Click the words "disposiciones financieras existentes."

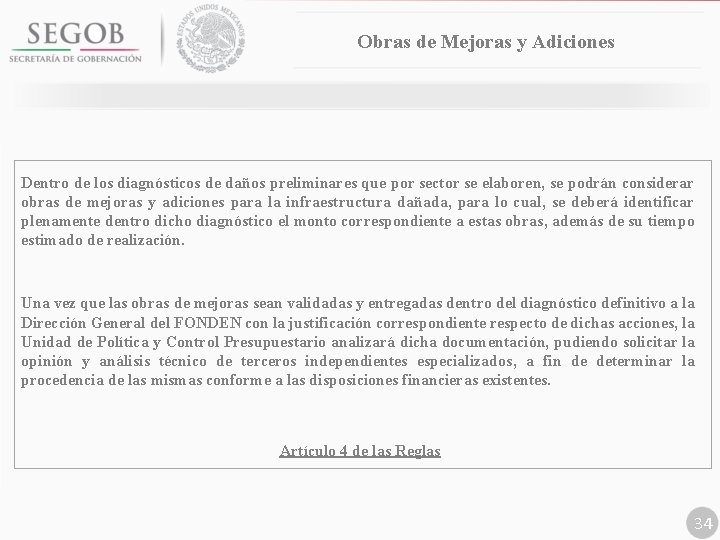pos(429,380)
